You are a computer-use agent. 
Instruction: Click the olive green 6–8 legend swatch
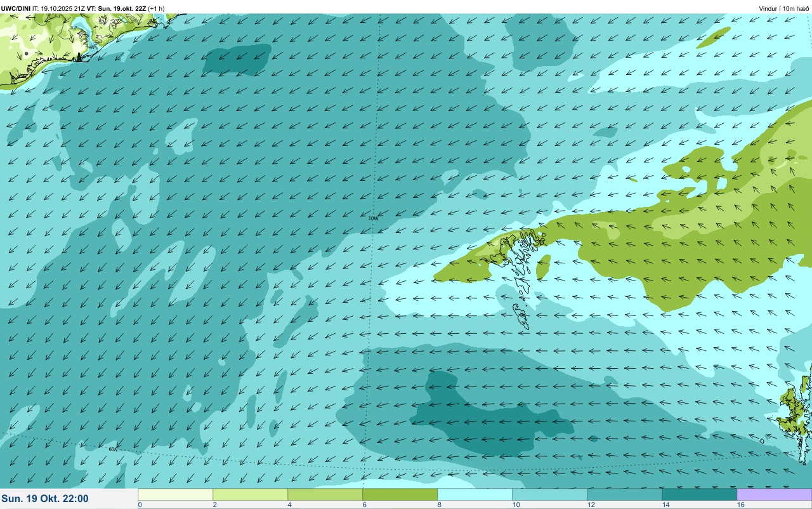(400, 494)
